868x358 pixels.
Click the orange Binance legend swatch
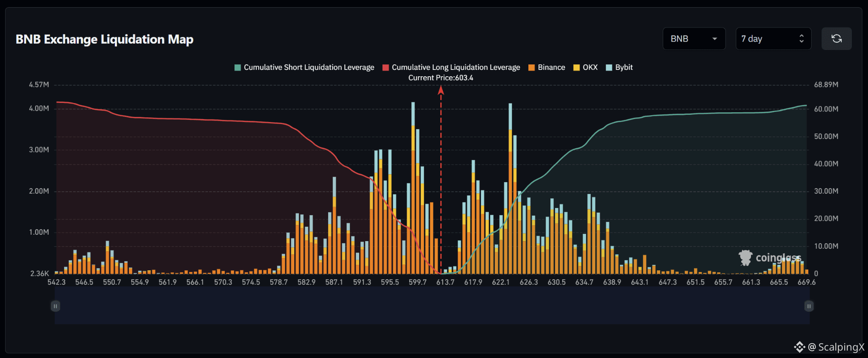[x=532, y=68]
